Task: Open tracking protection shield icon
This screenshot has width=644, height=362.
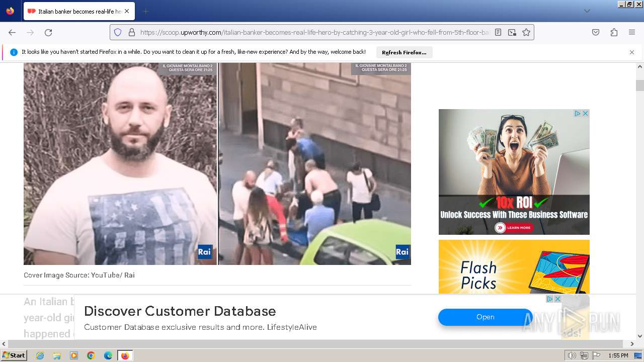Action: (118, 32)
